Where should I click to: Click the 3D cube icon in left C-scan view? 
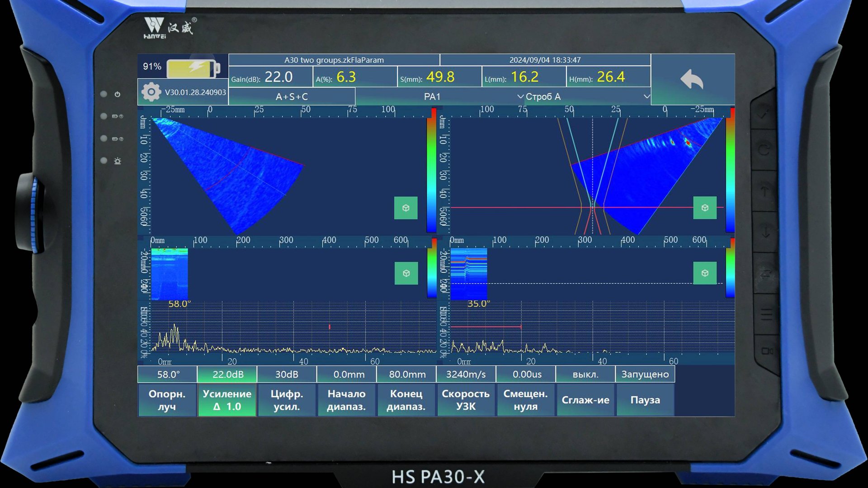click(x=406, y=273)
